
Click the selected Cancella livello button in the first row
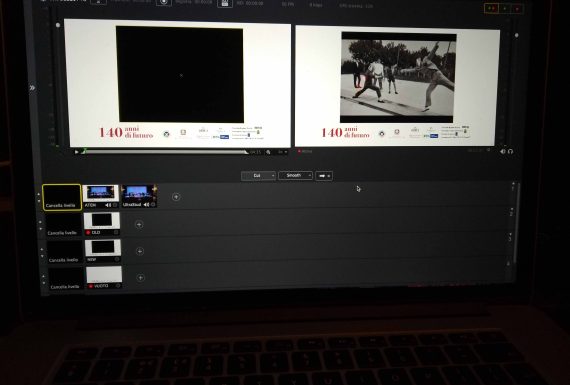click(62, 197)
